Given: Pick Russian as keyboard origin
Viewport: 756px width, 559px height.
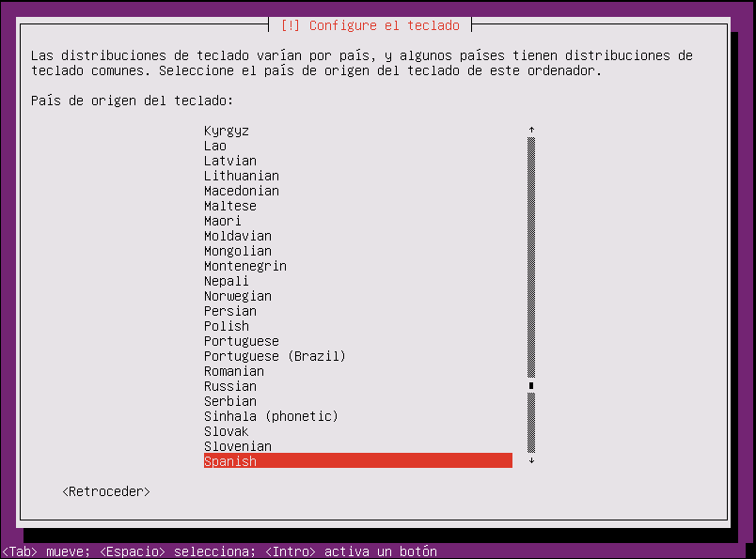Looking at the screenshot, I should click(230, 386).
